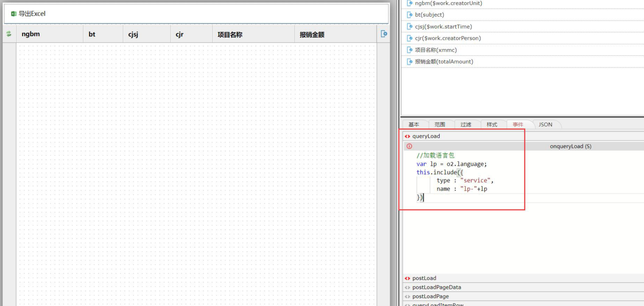Click the 导出Excel button

(28, 14)
